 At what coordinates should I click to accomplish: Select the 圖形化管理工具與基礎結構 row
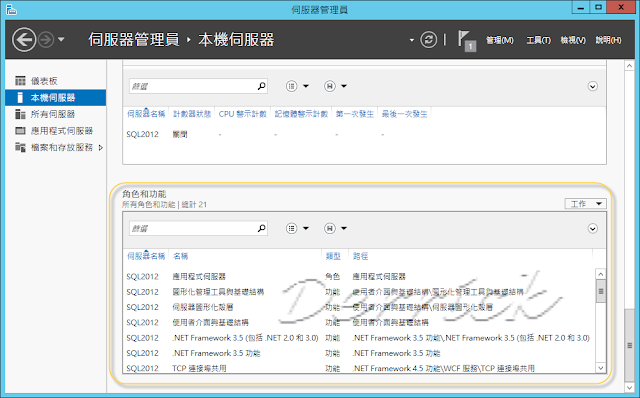pyautogui.click(x=359, y=292)
